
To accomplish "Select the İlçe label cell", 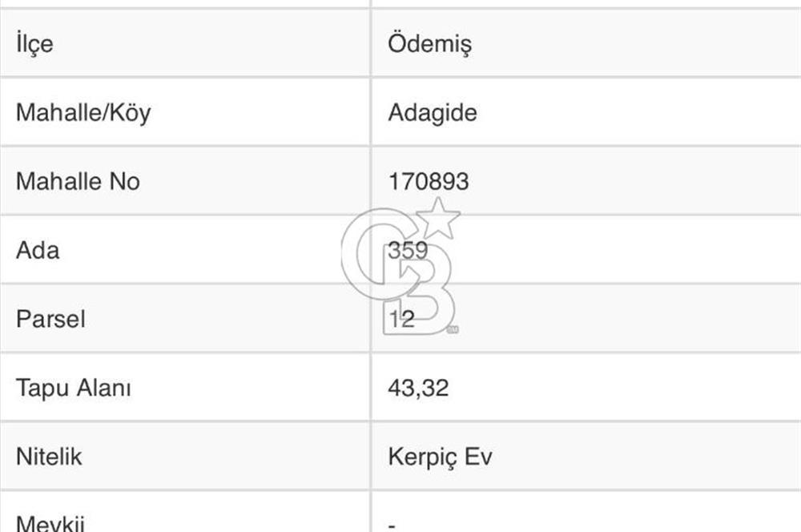I will tap(34, 43).
